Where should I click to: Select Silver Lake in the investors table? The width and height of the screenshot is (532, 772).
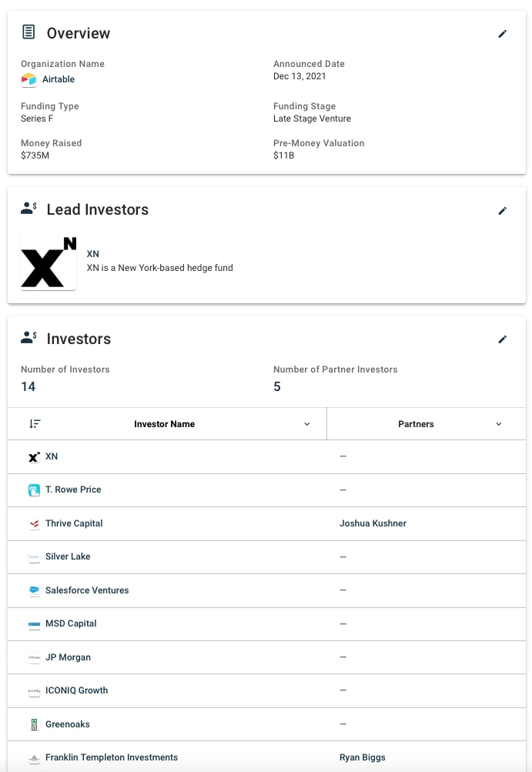click(68, 556)
